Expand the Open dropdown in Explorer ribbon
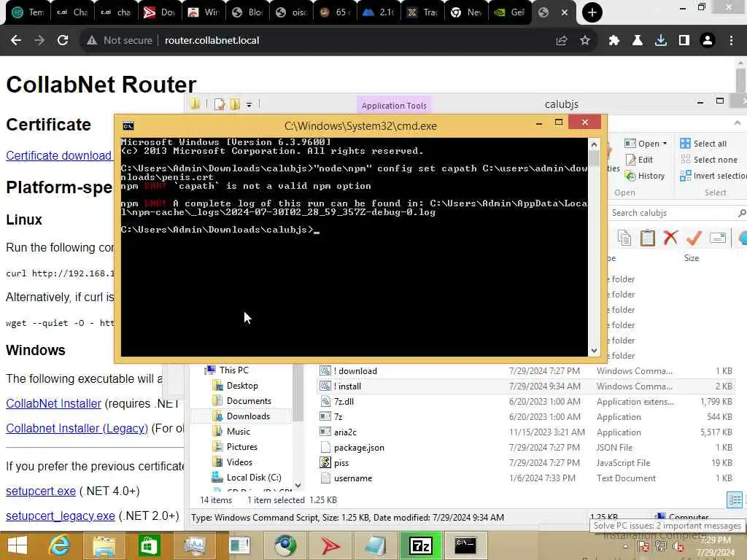The width and height of the screenshot is (747, 560). pos(665,144)
